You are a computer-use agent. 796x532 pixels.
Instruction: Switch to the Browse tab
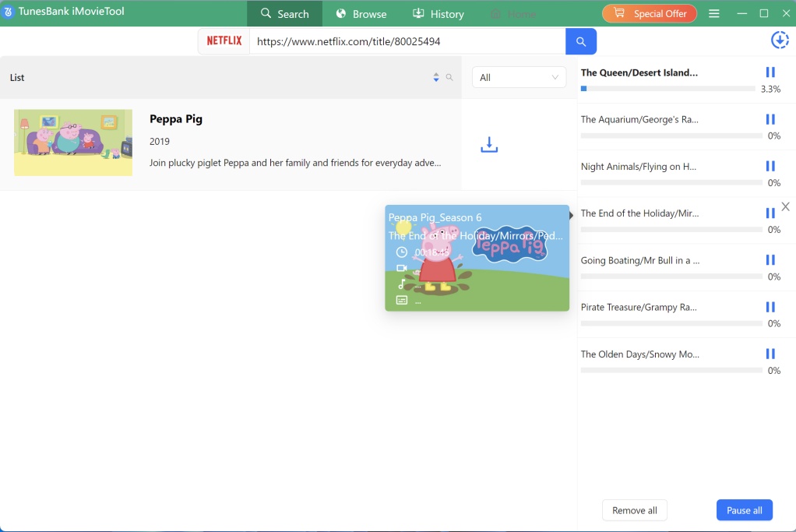(x=361, y=13)
